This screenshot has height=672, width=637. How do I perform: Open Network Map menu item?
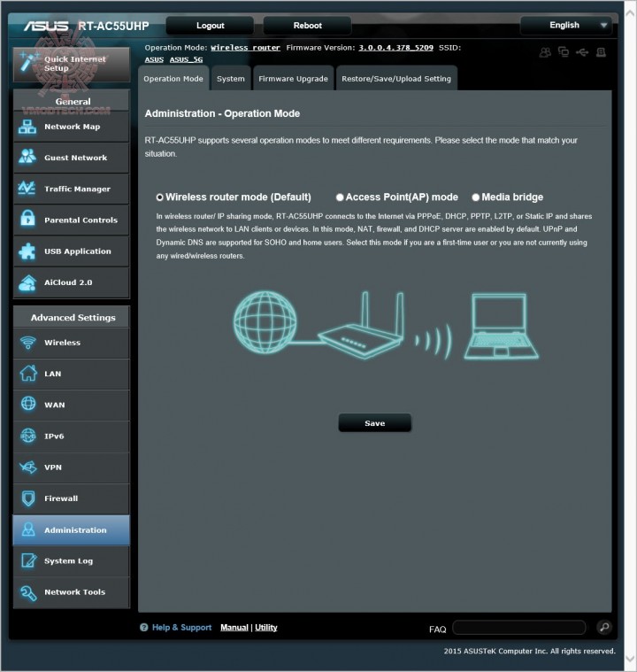[x=71, y=127]
